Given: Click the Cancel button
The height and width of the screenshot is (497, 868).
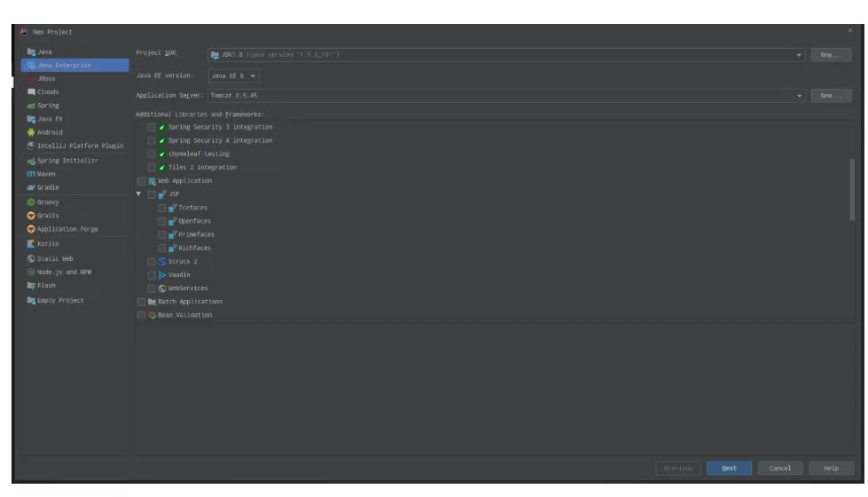Looking at the screenshot, I should pyautogui.click(x=780, y=469).
